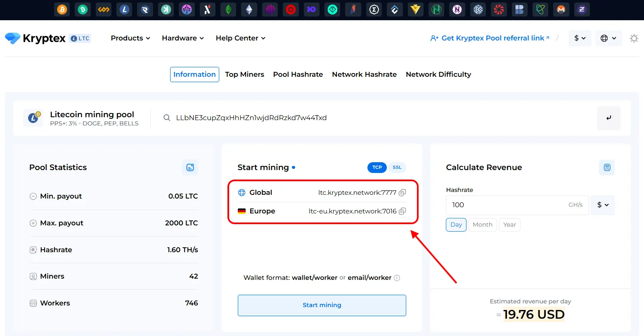Expand the Hardware menu
Screen dimensions: 644x336
point(183,38)
